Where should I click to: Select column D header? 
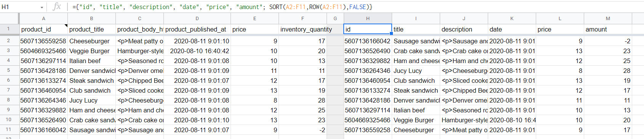tap(197, 18)
